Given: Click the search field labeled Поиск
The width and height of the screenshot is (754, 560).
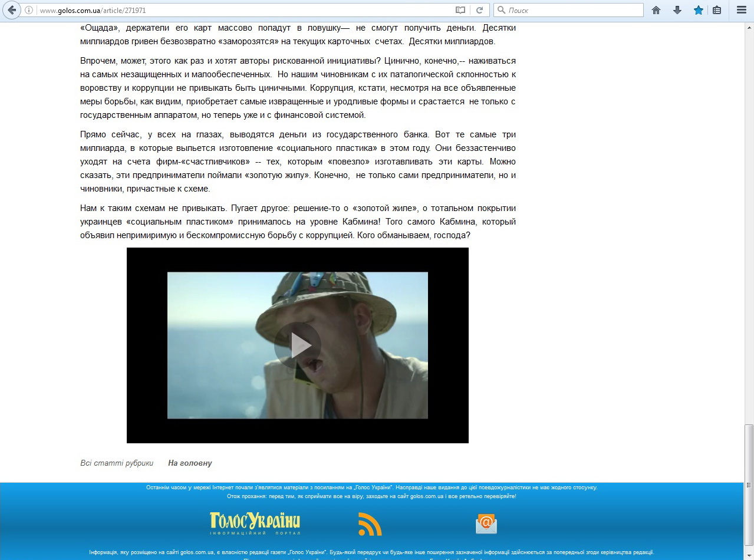Looking at the screenshot, I should [572, 10].
